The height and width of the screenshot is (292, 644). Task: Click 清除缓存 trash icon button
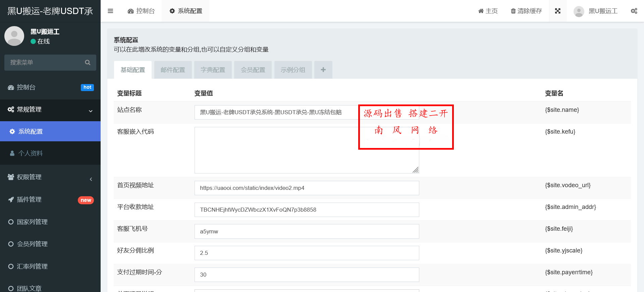tap(526, 11)
